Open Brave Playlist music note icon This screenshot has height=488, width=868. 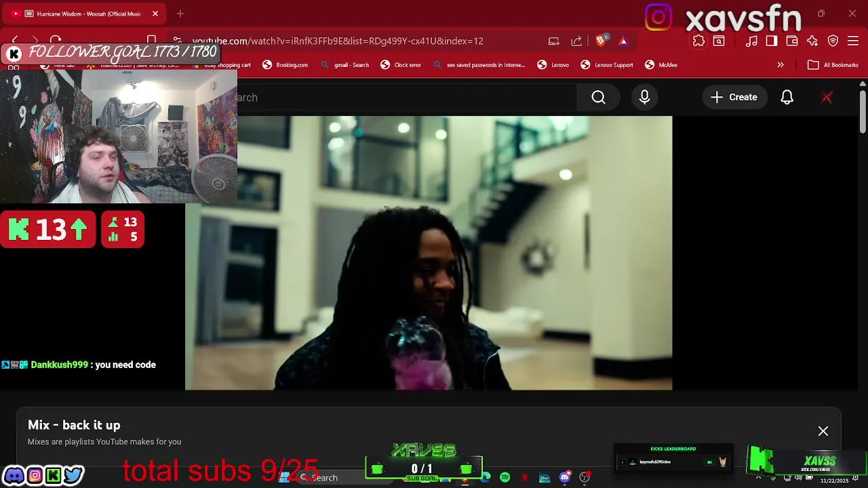pos(751,41)
